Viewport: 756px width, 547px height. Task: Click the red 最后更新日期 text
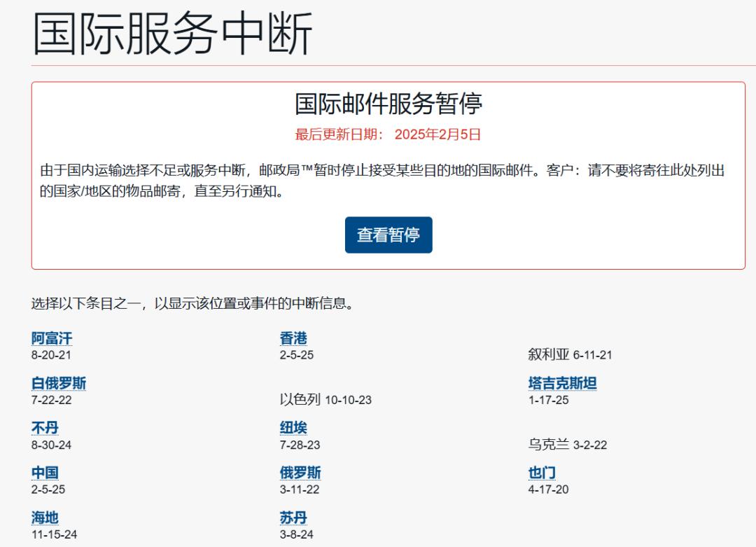click(x=388, y=135)
